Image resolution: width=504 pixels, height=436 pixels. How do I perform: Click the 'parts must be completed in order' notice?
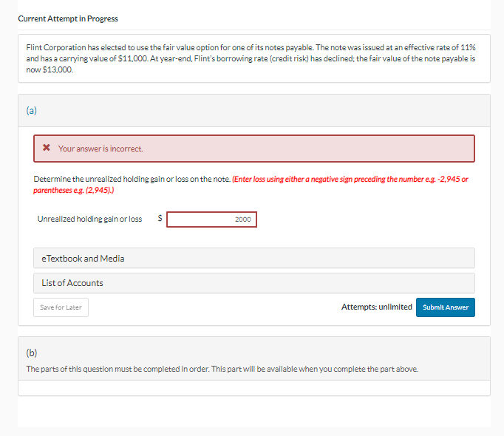click(222, 369)
